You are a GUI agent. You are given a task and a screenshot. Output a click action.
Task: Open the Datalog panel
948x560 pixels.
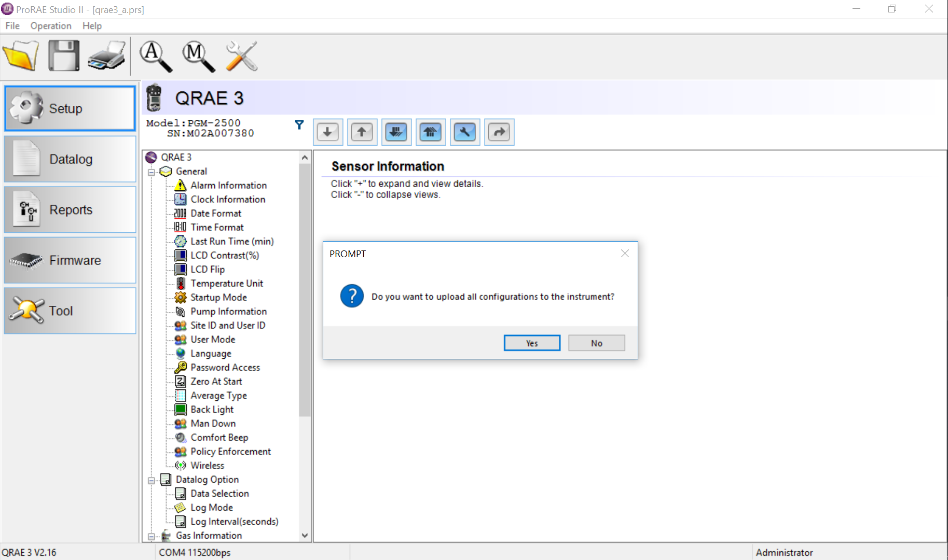pos(70,159)
